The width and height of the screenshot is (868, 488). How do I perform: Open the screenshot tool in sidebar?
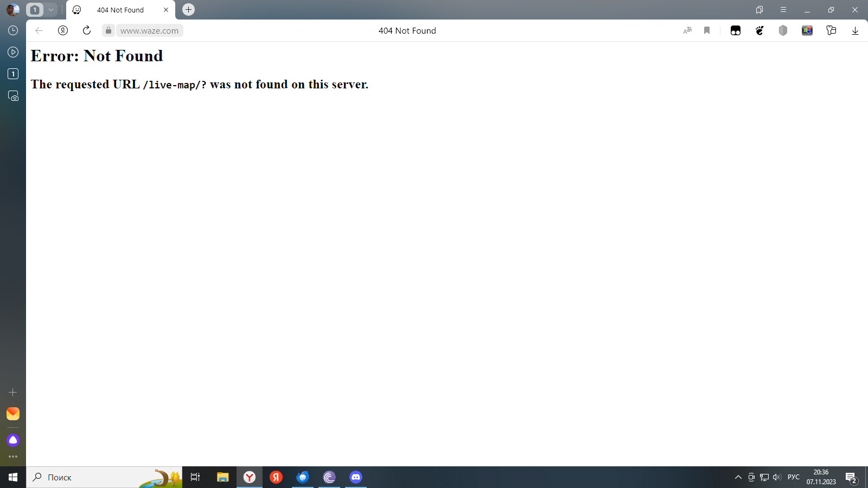(13, 96)
